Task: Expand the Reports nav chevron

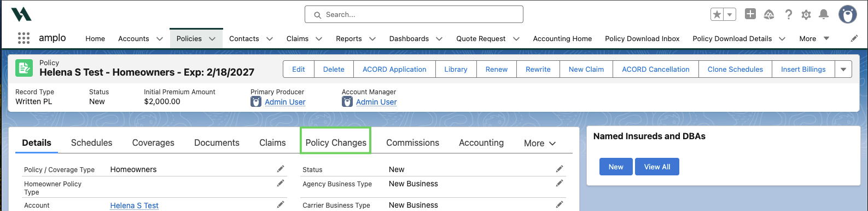Action: pos(372,39)
